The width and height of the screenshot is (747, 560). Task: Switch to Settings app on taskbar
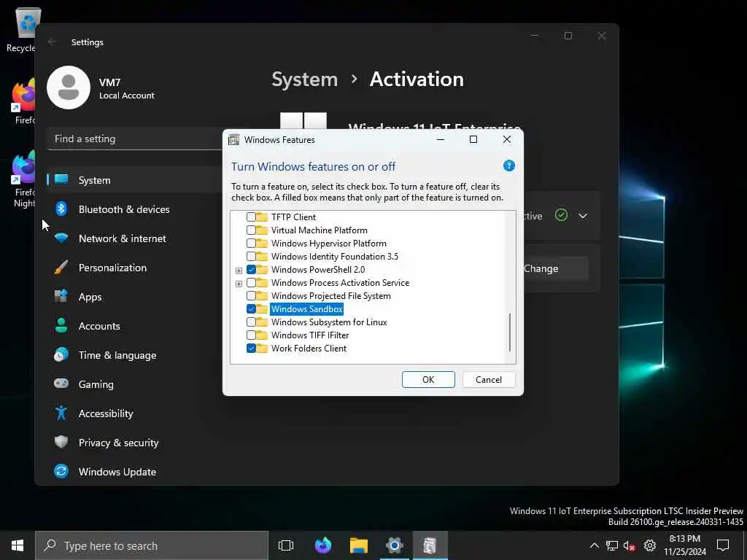coord(395,545)
